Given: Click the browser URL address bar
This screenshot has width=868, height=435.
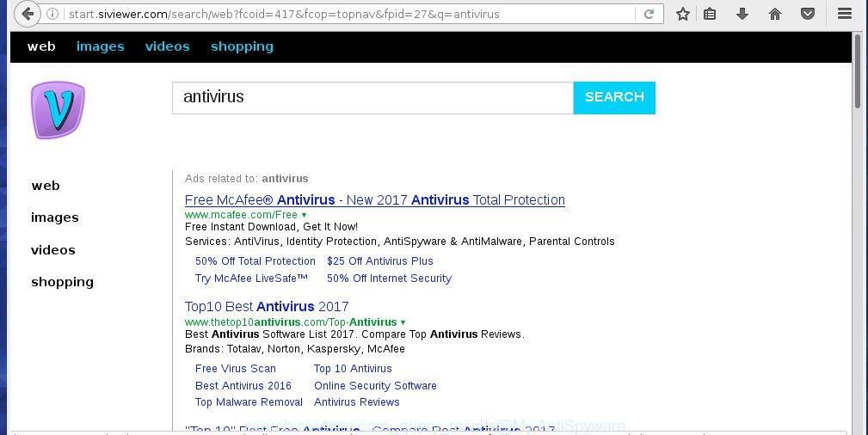Looking at the screenshot, I should [x=348, y=14].
